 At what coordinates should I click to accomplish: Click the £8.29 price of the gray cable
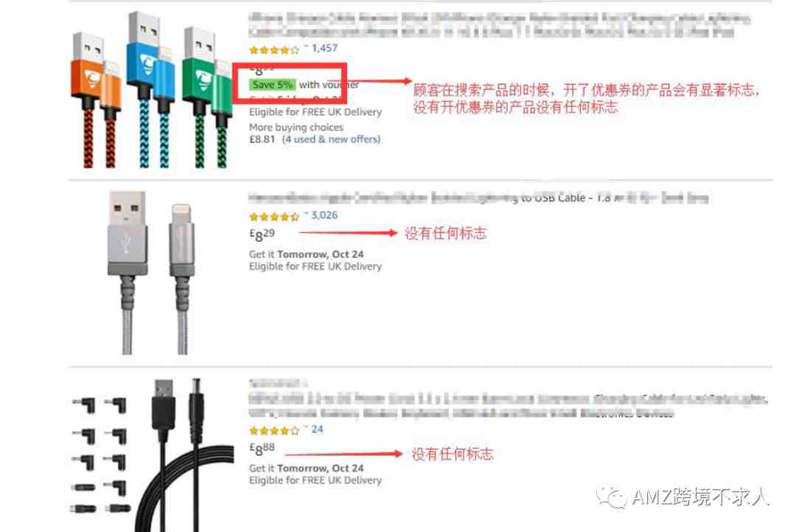tap(262, 234)
